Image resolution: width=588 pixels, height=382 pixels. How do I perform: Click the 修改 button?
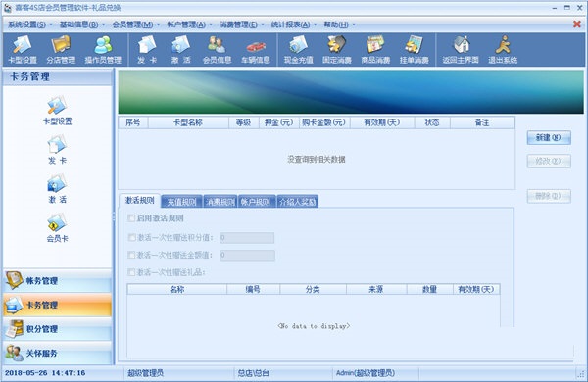click(549, 162)
